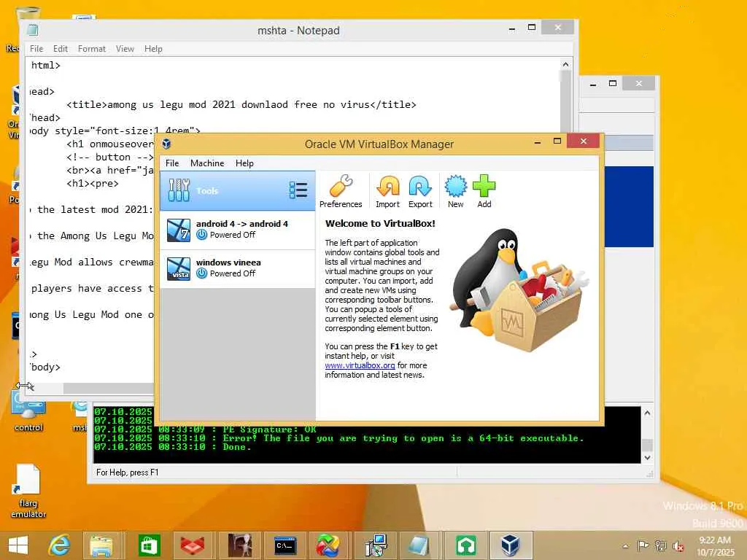The image size is (747, 560).
Task: Open the Windows Start button
Action: click(18, 545)
